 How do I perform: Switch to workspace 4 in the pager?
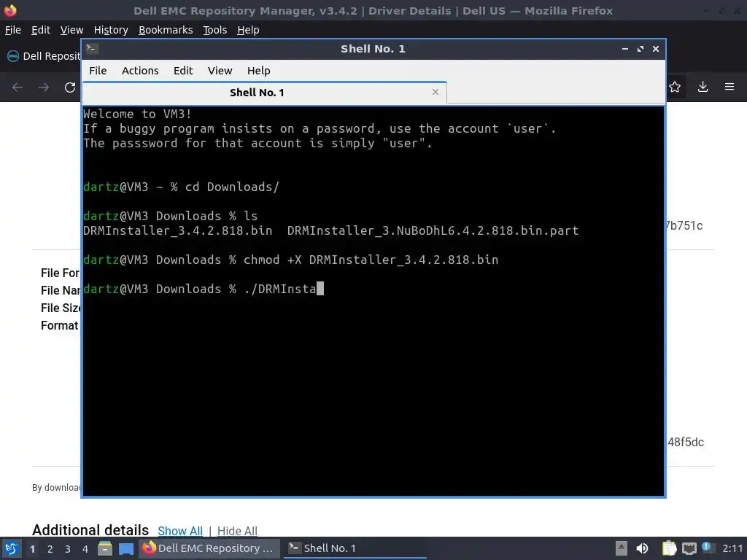(x=85, y=549)
